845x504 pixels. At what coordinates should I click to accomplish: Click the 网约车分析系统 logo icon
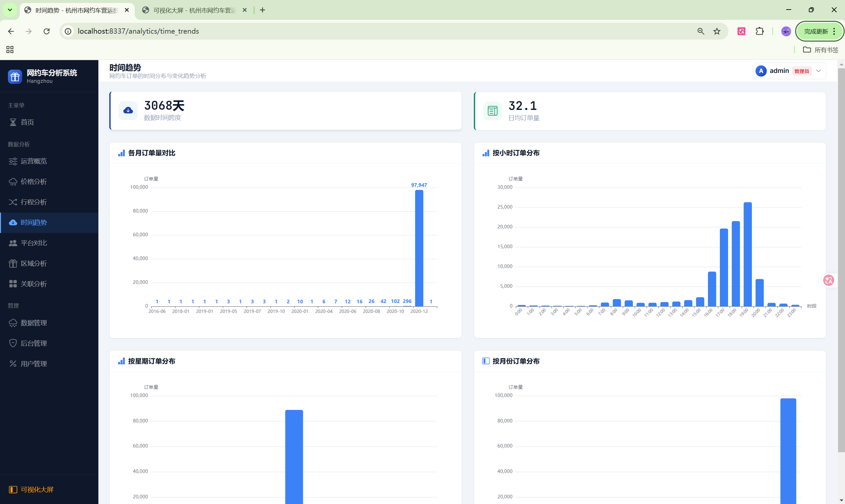[x=15, y=77]
